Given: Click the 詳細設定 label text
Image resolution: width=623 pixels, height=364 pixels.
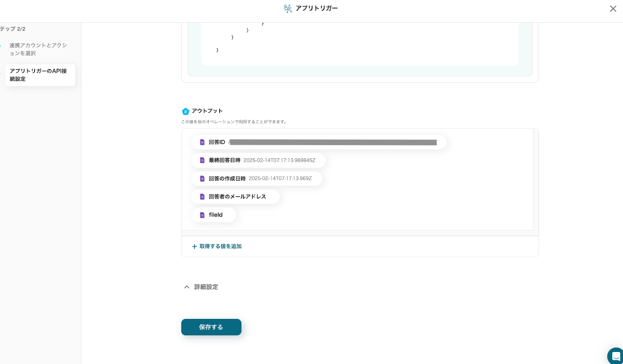Looking at the screenshot, I should (x=206, y=287).
